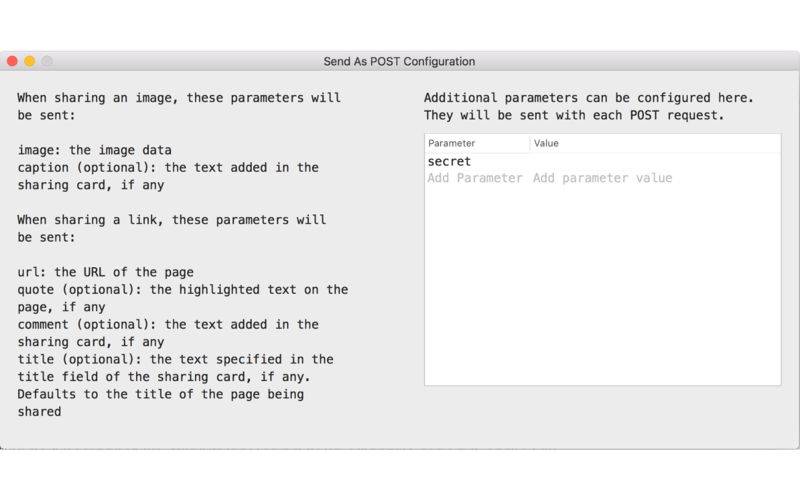Select the "secret" parameter cell
The image size is (800, 500).
click(x=477, y=161)
